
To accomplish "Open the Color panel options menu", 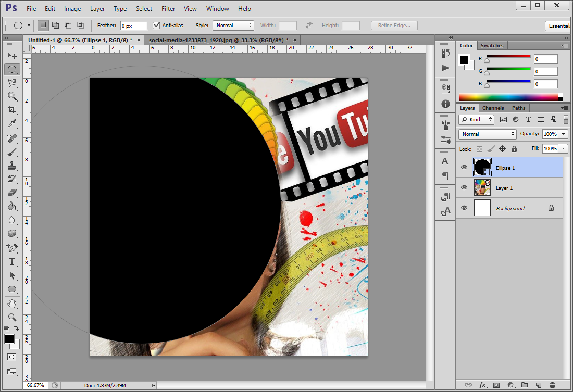I will [565, 45].
